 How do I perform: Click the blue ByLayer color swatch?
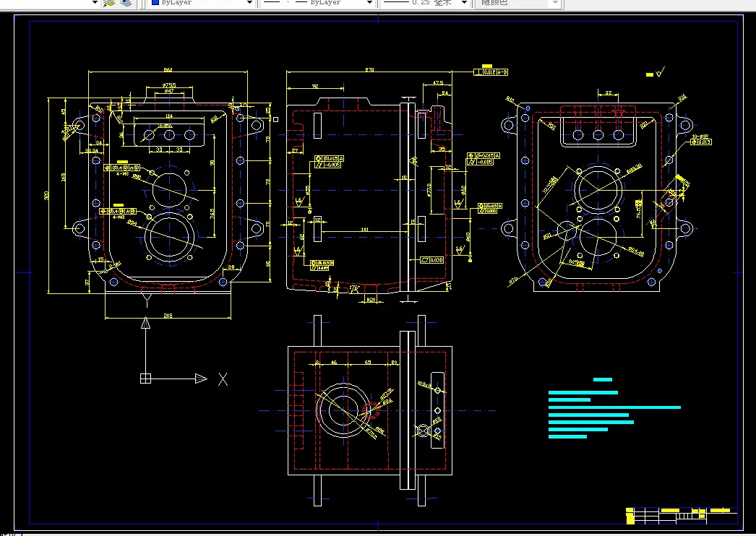point(155,2)
